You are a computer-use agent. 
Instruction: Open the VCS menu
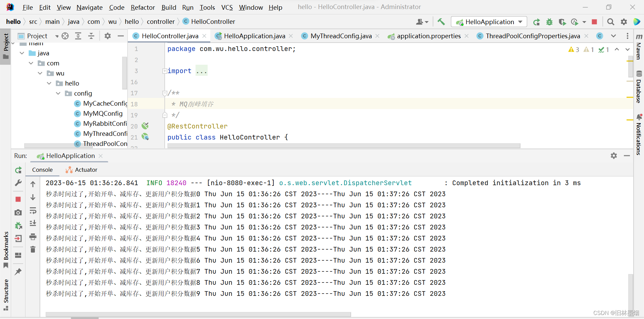point(227,7)
